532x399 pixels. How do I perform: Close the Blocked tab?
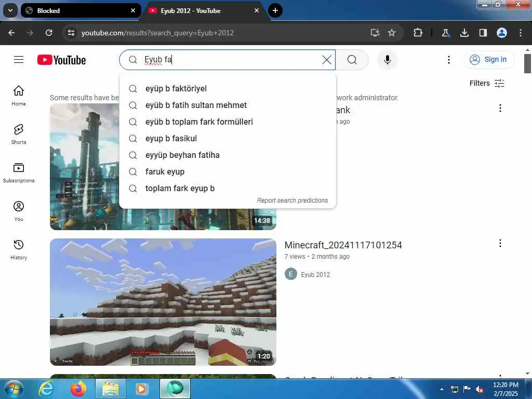(133, 10)
